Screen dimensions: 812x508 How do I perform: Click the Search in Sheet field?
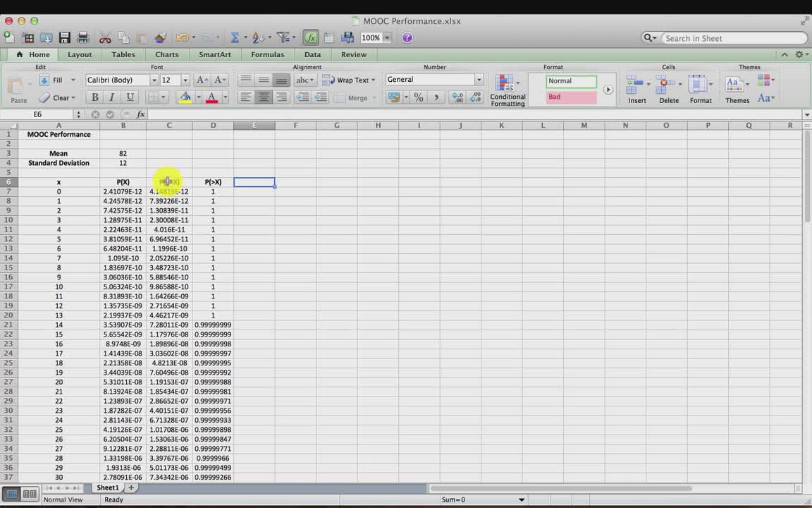click(x=733, y=38)
